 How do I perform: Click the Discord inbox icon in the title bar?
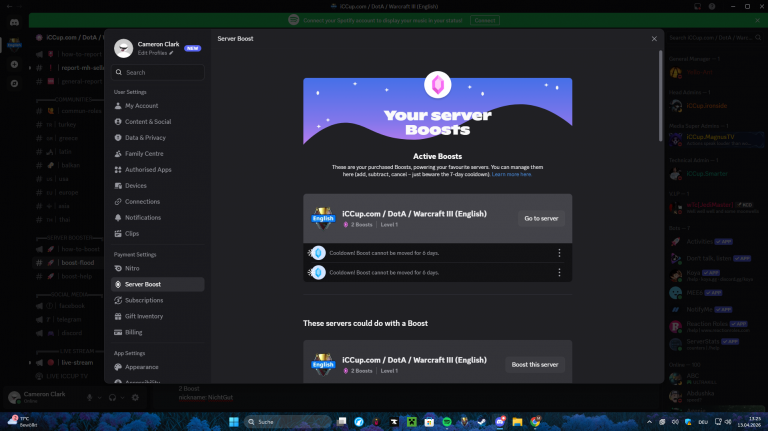[x=697, y=6]
